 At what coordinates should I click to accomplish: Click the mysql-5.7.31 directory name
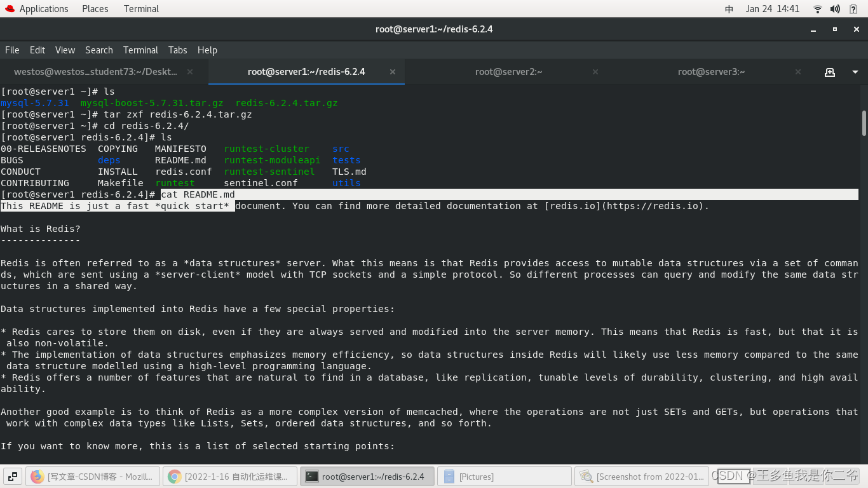pyautogui.click(x=34, y=103)
